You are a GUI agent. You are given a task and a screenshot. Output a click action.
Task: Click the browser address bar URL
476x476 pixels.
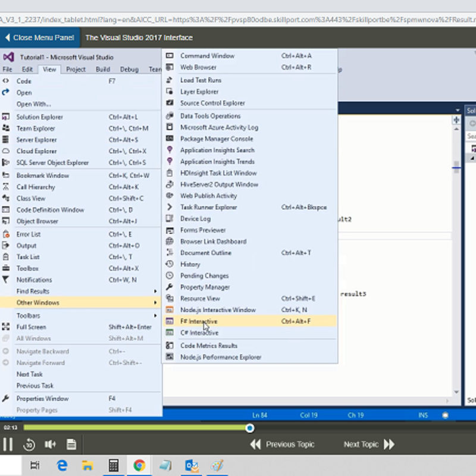click(x=238, y=20)
